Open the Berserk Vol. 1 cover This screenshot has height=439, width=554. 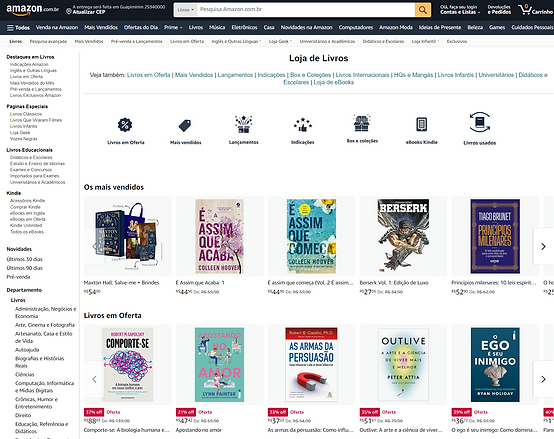403,236
